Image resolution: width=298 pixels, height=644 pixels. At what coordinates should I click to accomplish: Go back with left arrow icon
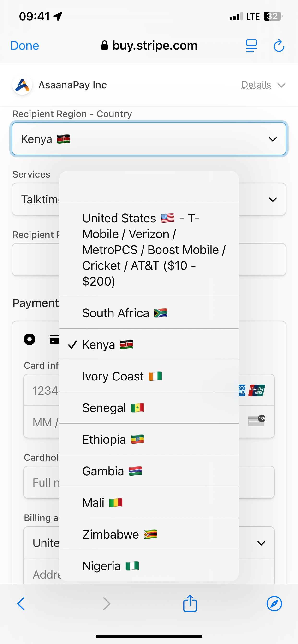click(x=21, y=604)
